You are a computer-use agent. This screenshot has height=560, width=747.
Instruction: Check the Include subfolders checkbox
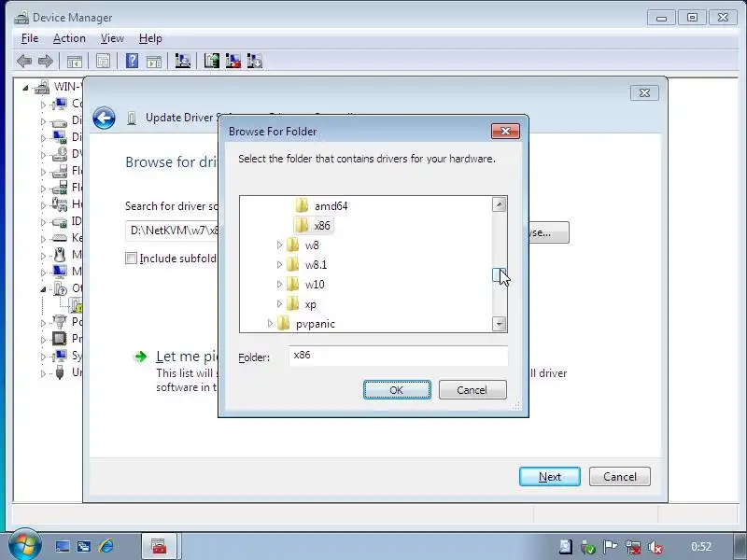[131, 259]
